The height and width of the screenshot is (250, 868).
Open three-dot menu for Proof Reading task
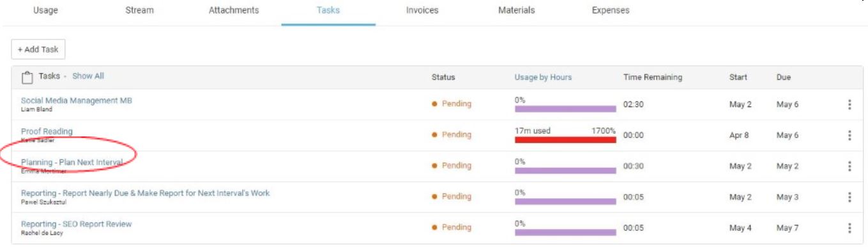(849, 135)
